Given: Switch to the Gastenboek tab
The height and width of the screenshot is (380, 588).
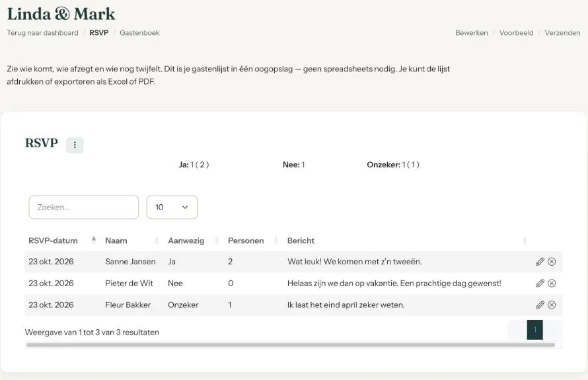Looking at the screenshot, I should (139, 32).
